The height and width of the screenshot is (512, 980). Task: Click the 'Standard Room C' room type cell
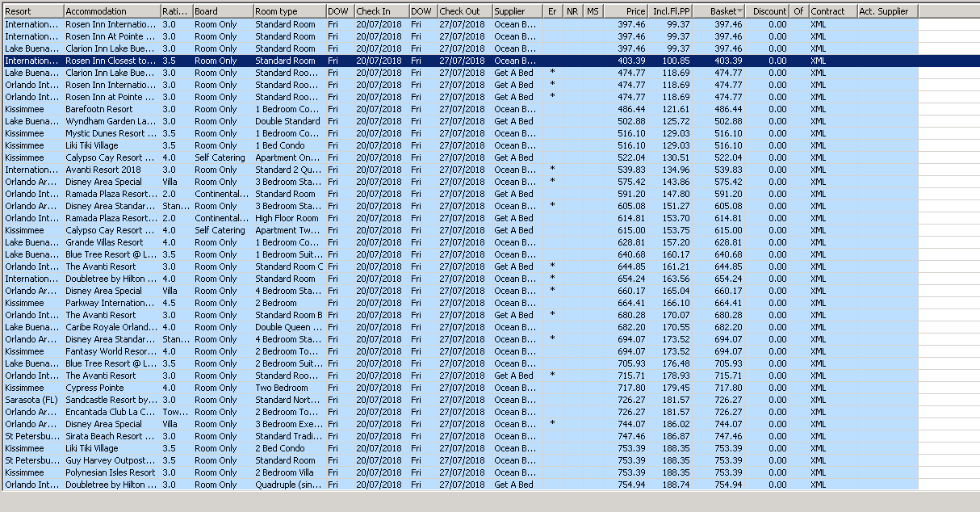point(290,266)
